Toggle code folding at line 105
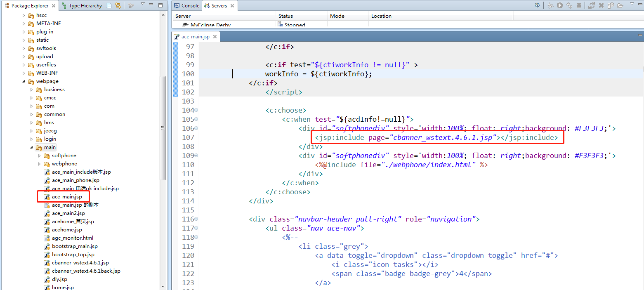Viewport: 644px width, 290px height. 196,119
